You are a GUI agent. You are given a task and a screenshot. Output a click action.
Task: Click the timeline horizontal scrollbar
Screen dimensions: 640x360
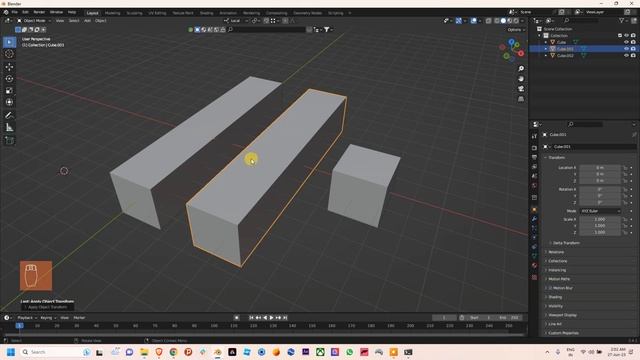[x=264, y=335]
